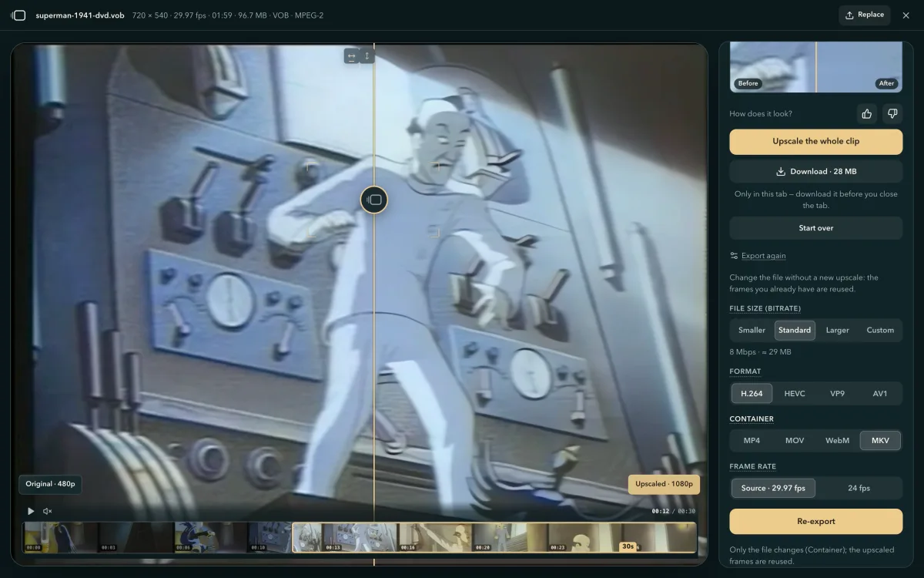Click the superman-1941-dvd.vob filename
Image resolution: width=924 pixels, height=578 pixels.
(x=80, y=15)
